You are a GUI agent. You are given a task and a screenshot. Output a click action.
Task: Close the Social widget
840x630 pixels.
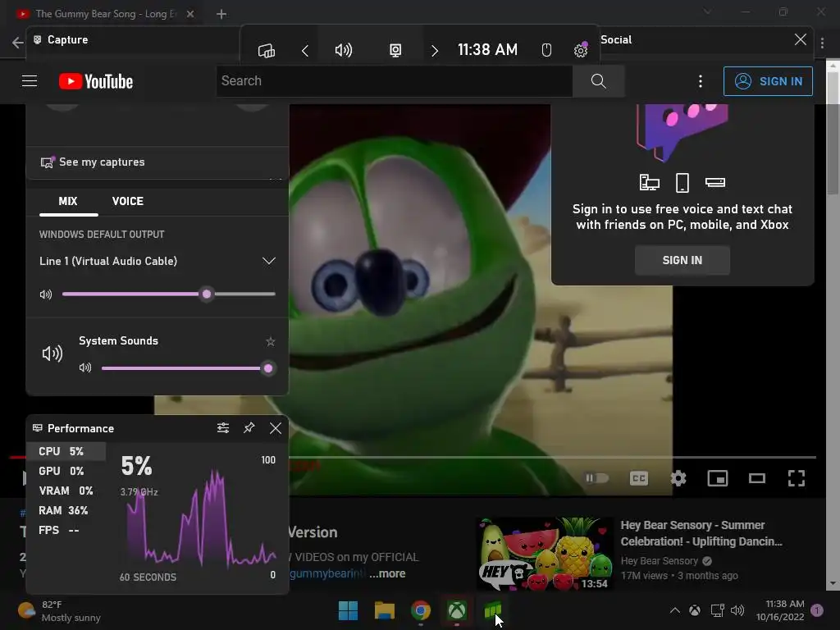801,39
